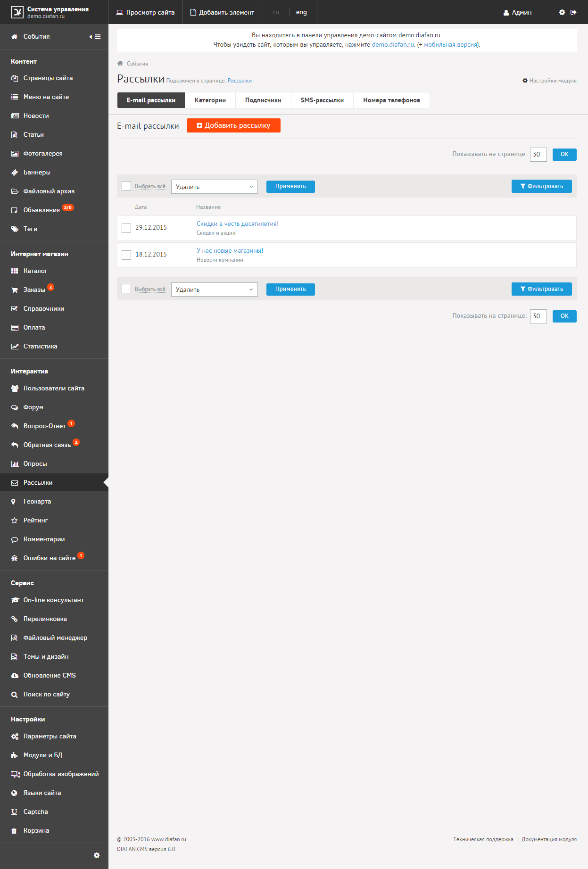Image resolution: width=588 pixels, height=869 pixels.
Task: Switch language to eng
Action: click(301, 12)
